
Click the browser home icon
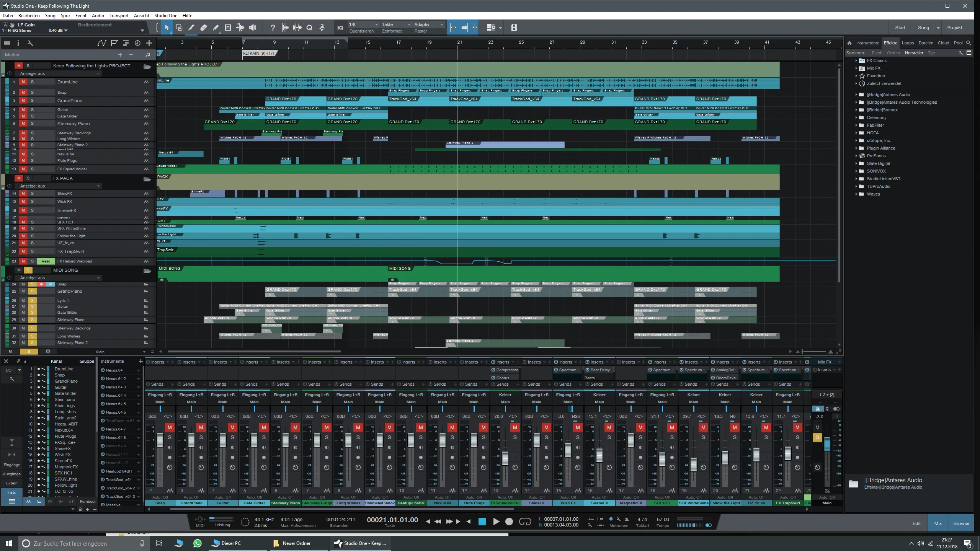[x=849, y=43]
